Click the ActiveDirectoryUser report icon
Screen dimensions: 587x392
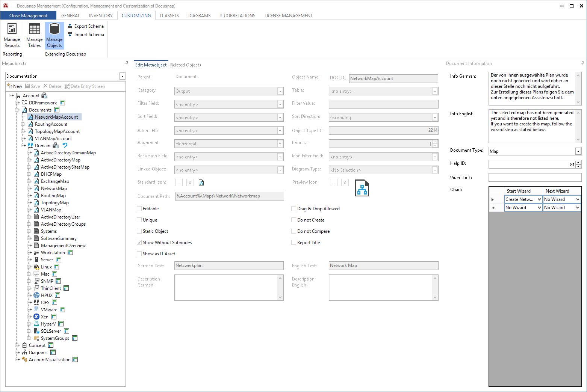(36, 217)
